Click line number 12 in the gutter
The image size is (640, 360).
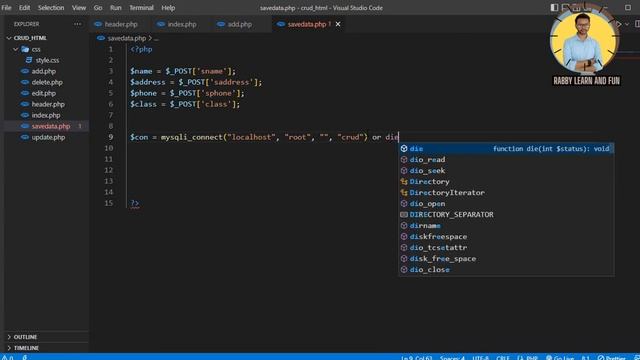click(x=109, y=170)
